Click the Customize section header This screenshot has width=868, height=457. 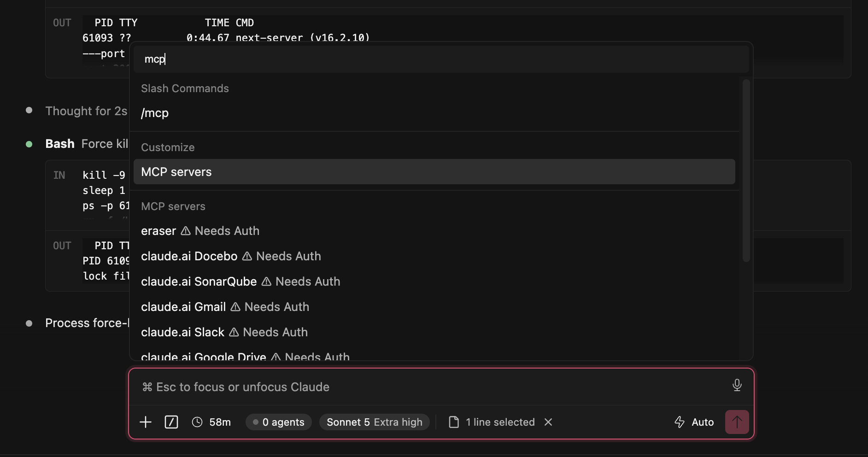[x=168, y=147]
